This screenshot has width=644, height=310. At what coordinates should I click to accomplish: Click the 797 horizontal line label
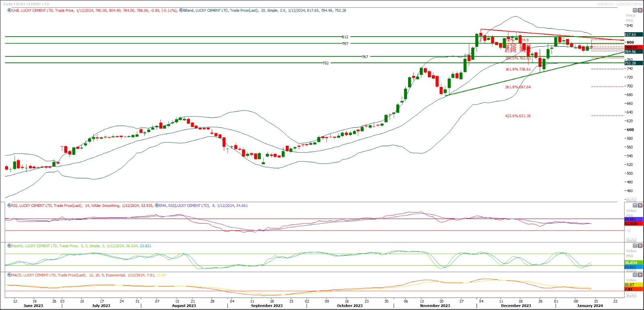click(345, 43)
